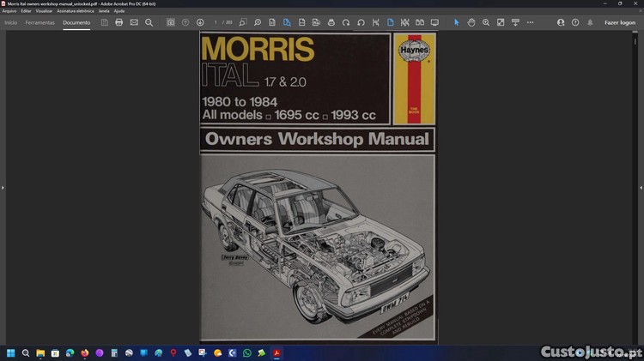Toggle single page view mode
The height and width of the screenshot is (361, 644).
(x=390, y=22)
